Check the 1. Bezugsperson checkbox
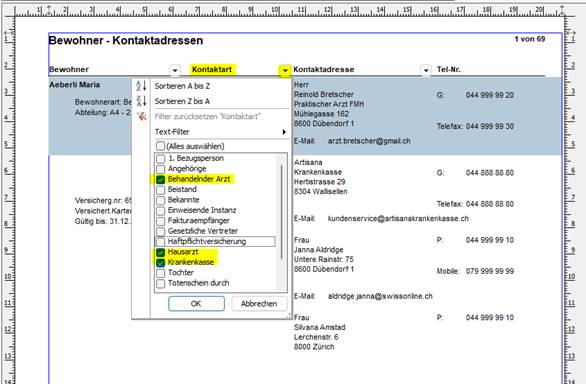 [x=160, y=159]
